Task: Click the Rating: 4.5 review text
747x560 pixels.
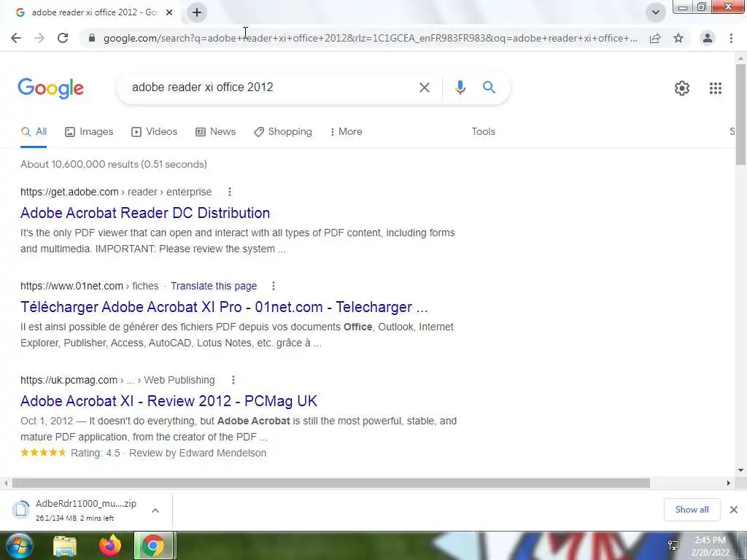Action: point(96,453)
